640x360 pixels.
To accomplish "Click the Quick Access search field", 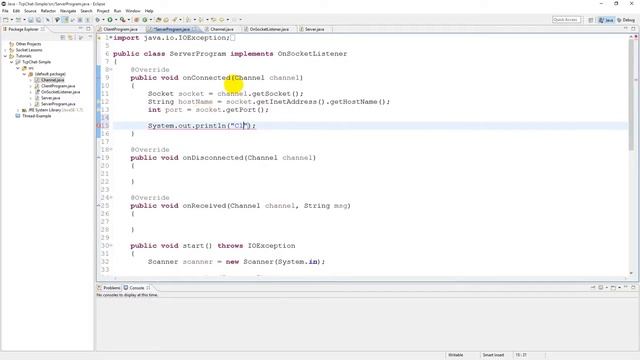I will 566,20.
